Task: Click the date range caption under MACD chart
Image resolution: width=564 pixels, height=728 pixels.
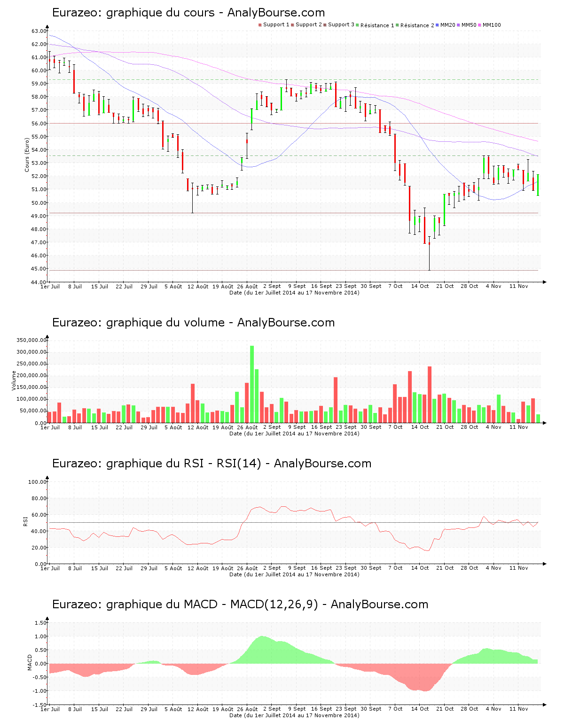Action: tap(294, 715)
